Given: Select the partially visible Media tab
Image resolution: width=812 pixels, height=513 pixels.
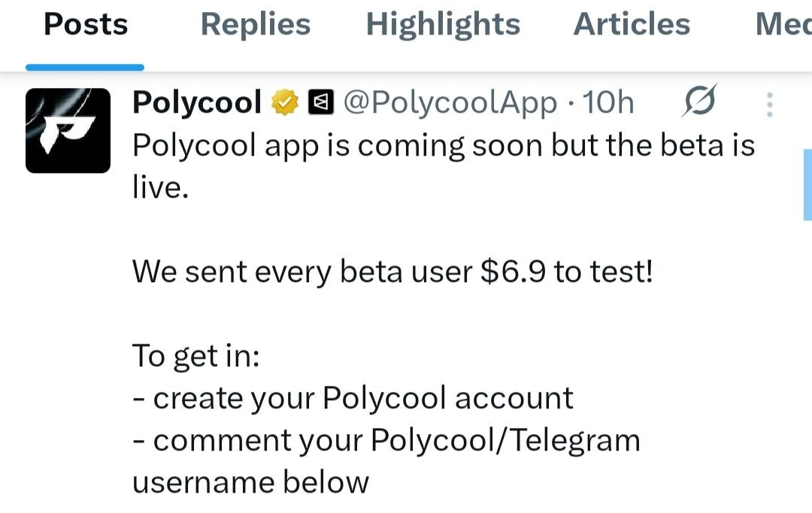Looking at the screenshot, I should (783, 25).
